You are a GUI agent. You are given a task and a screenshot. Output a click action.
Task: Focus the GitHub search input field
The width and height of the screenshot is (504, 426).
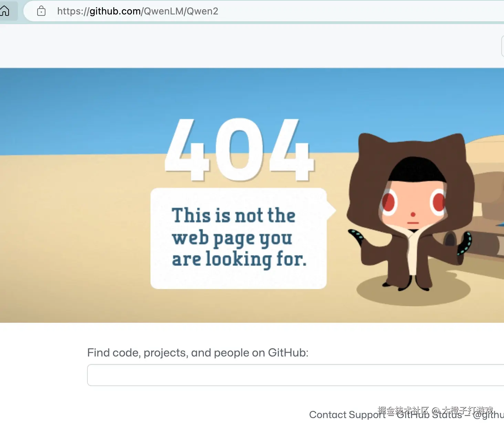click(295, 375)
